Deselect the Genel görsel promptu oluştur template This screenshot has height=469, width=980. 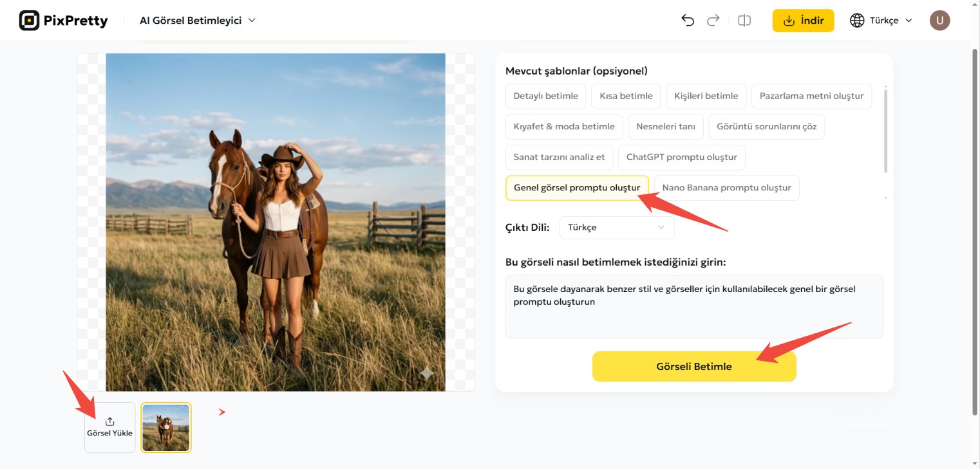click(x=577, y=187)
